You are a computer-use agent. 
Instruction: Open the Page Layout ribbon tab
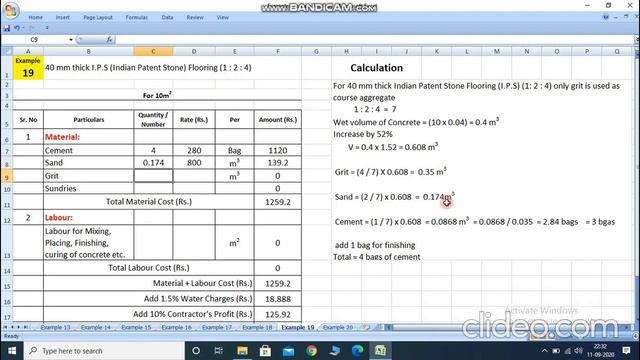click(x=98, y=18)
